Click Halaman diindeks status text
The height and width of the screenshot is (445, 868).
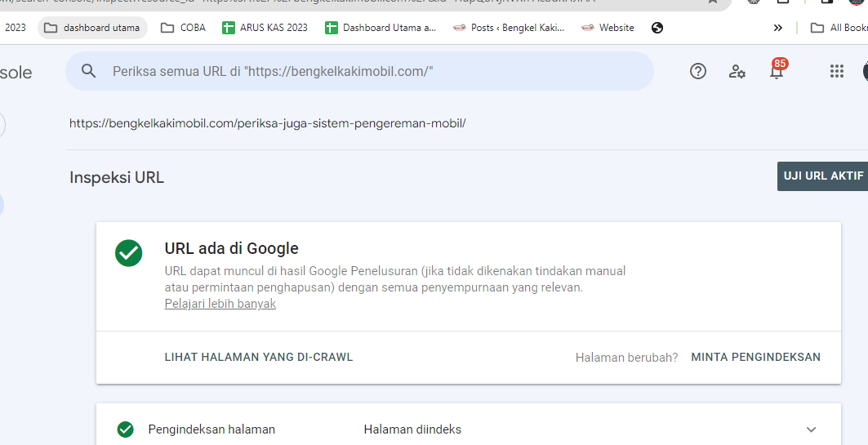click(x=412, y=429)
